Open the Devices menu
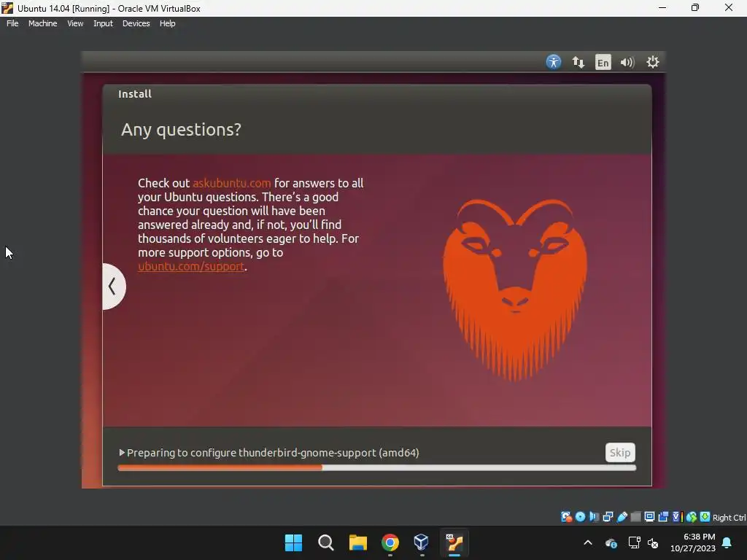Image resolution: width=747 pixels, height=560 pixels. coord(136,23)
